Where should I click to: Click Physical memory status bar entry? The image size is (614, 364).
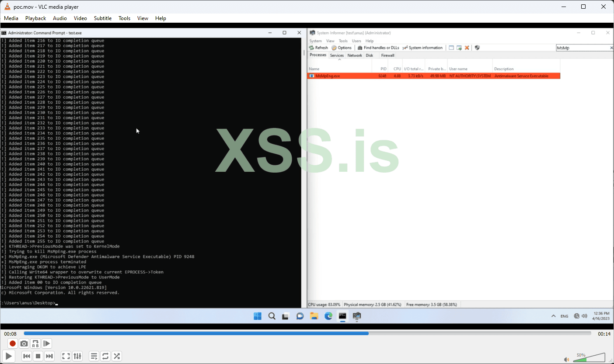(x=373, y=305)
